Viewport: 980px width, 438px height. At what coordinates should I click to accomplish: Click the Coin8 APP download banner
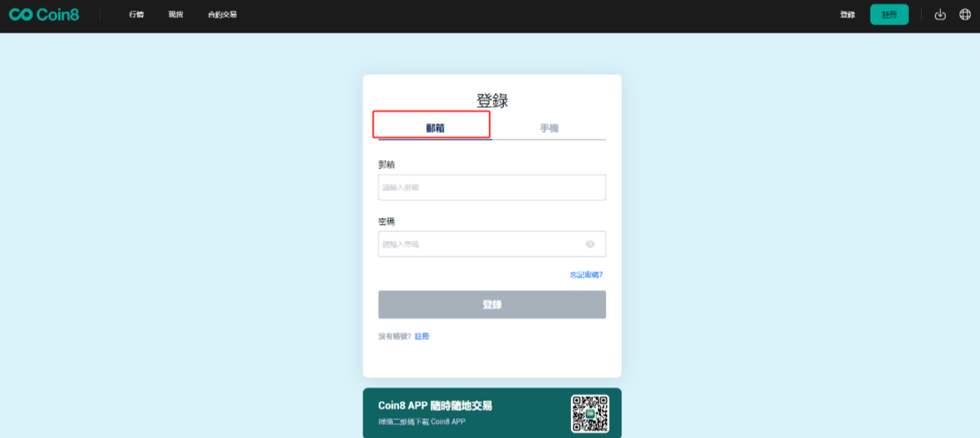pos(492,413)
